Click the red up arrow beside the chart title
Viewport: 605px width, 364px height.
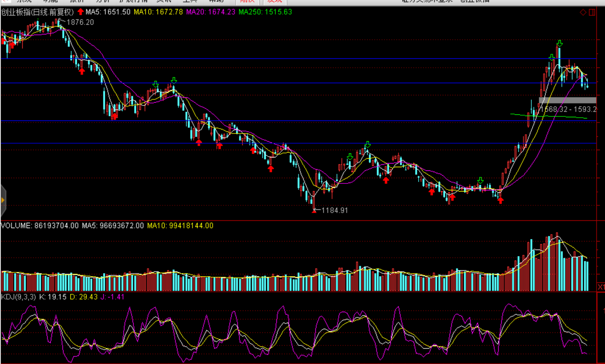[x=80, y=12]
